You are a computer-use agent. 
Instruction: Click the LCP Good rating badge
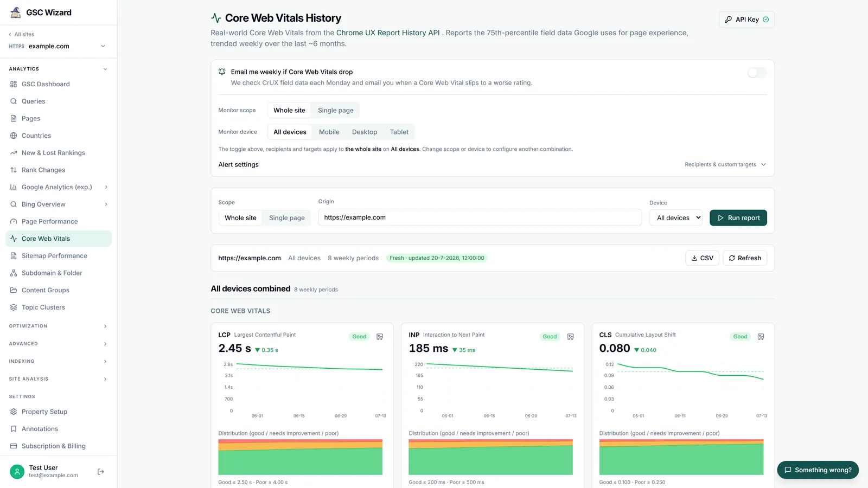click(359, 337)
